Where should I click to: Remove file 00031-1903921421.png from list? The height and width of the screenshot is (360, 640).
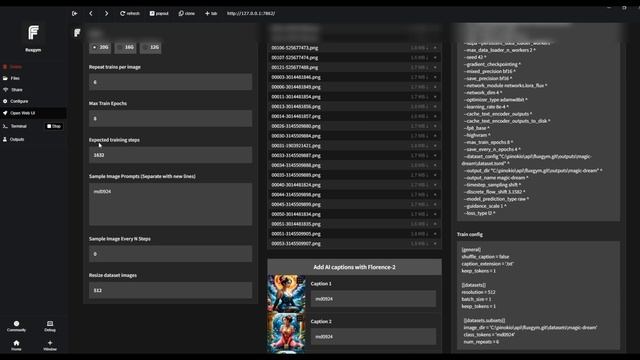[x=435, y=146]
